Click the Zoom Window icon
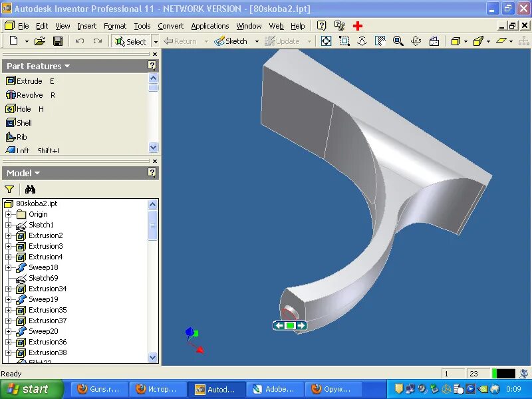532x399 pixels. (344, 41)
